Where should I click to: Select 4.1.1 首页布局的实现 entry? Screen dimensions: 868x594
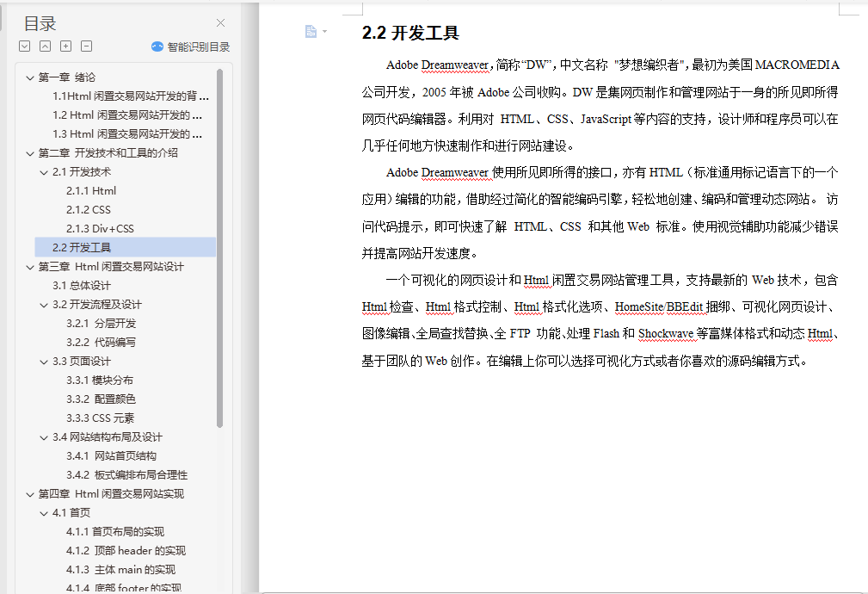pos(115,531)
